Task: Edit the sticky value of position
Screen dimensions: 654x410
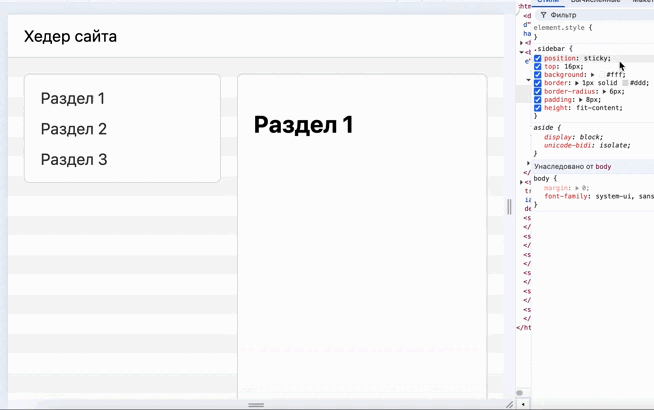Action: click(595, 58)
